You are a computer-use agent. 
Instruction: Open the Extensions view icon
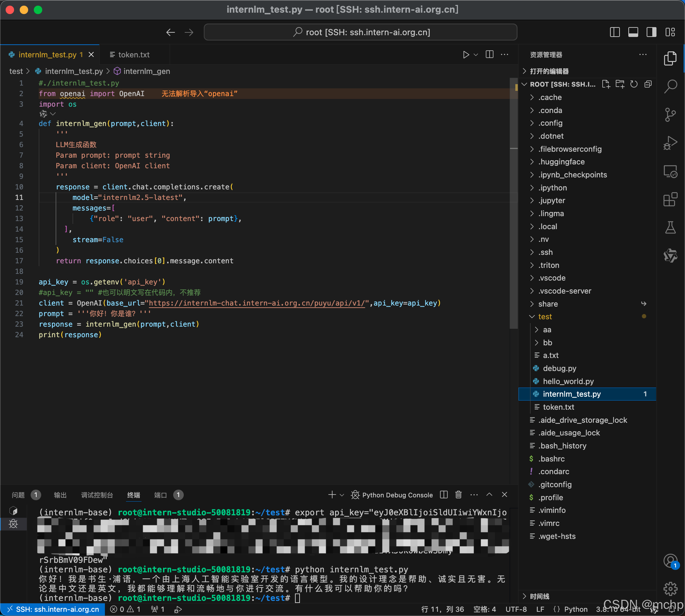point(670,200)
